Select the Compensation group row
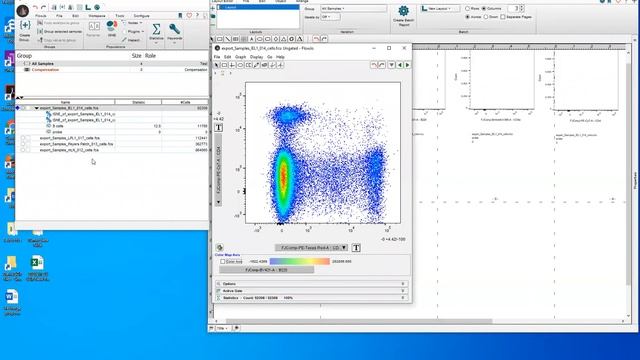 112,70
